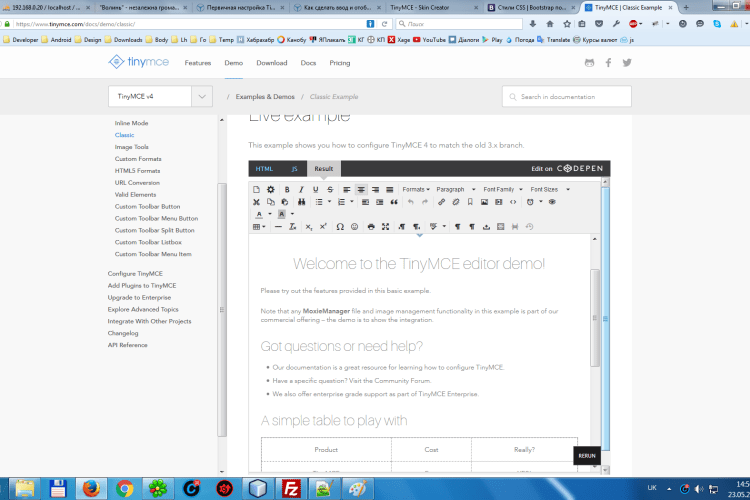Screen dimensions: 750x500
Task: Click the Restore last draft icon
Action: [529, 227]
